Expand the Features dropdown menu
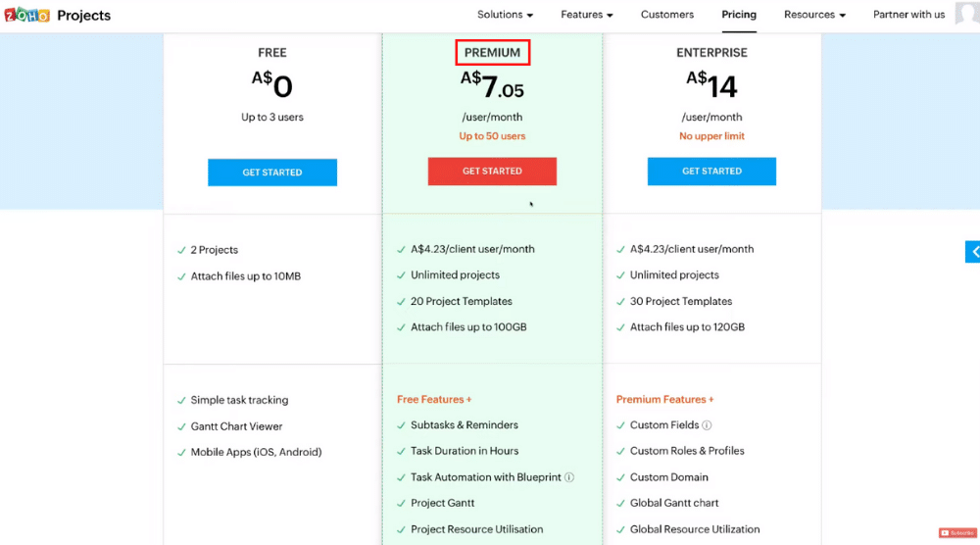 coord(587,15)
